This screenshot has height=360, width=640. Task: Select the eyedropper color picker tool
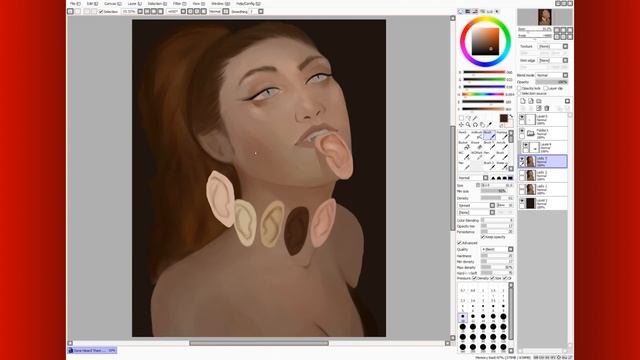tap(489, 124)
